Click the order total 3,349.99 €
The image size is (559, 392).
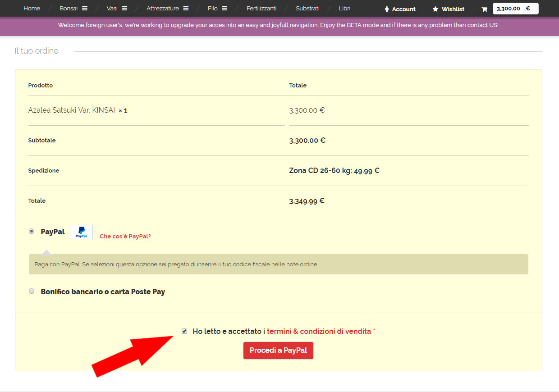point(307,201)
